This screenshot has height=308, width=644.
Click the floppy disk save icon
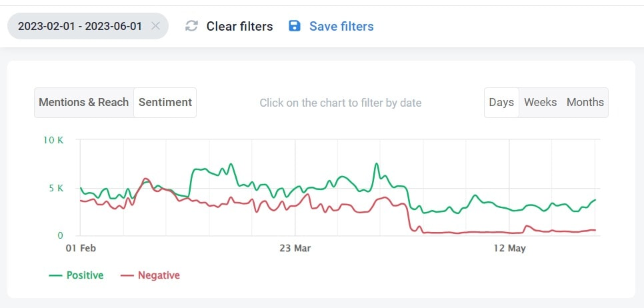[x=295, y=26]
